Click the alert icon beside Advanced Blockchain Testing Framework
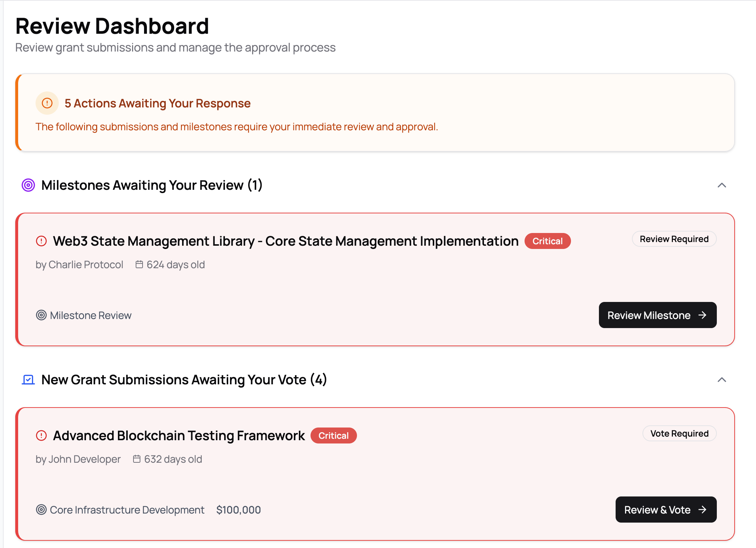Image resolution: width=756 pixels, height=548 pixels. coord(41,435)
